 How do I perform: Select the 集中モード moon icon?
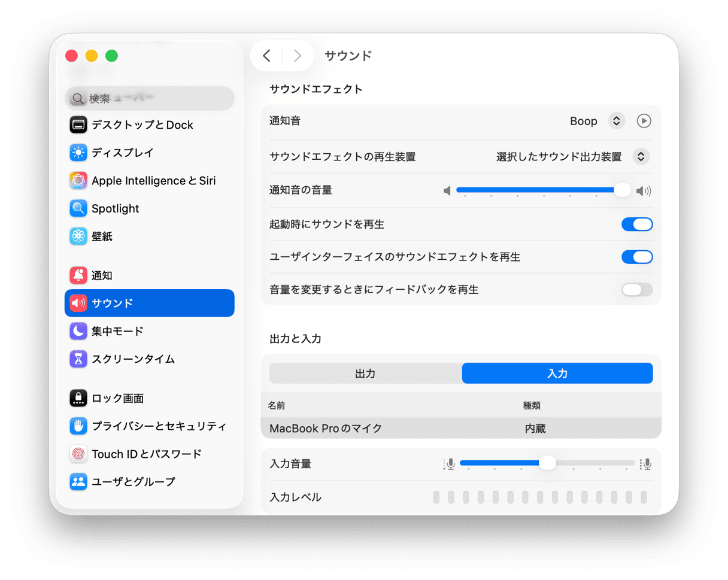(78, 331)
